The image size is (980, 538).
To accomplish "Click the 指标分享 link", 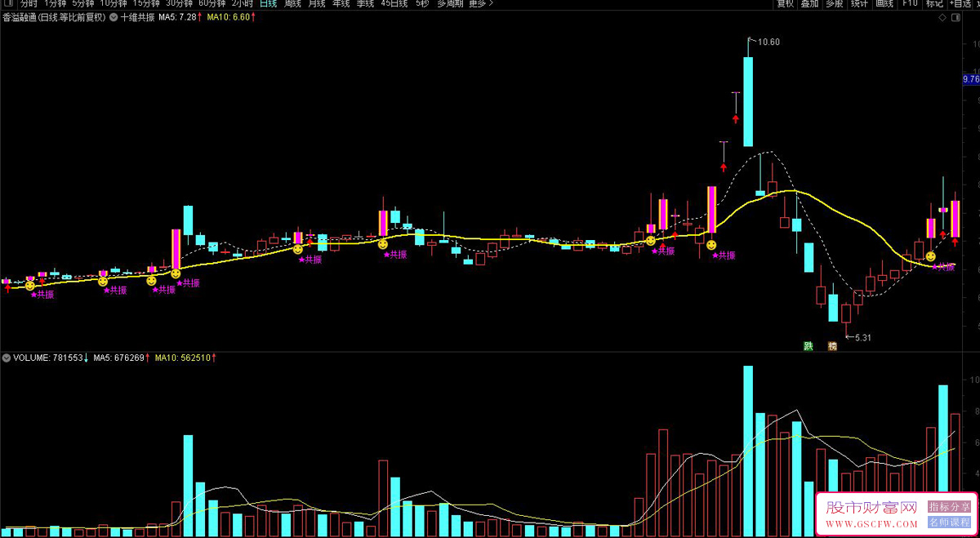I will click(949, 507).
